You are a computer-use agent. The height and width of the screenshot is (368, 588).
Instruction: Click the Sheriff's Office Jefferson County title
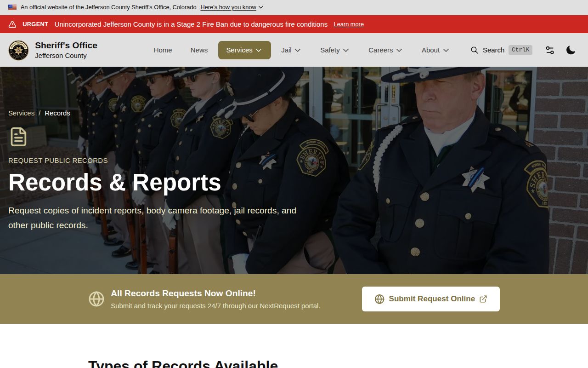pyautogui.click(x=66, y=50)
